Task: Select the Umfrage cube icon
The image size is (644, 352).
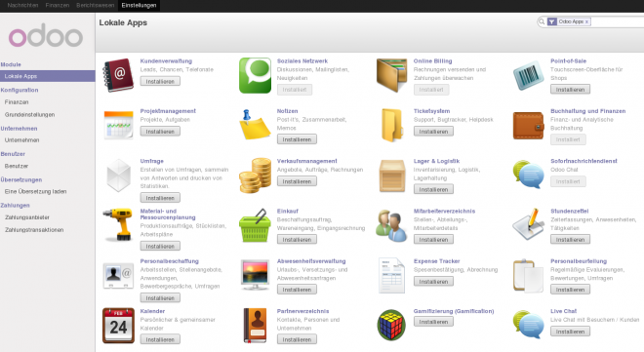Action: 118,176
